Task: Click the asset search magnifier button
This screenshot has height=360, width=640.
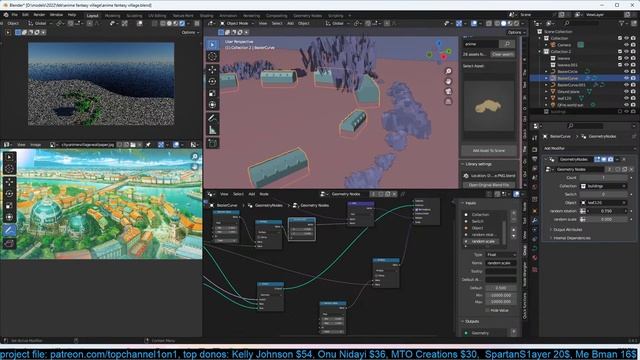Action: (507, 44)
